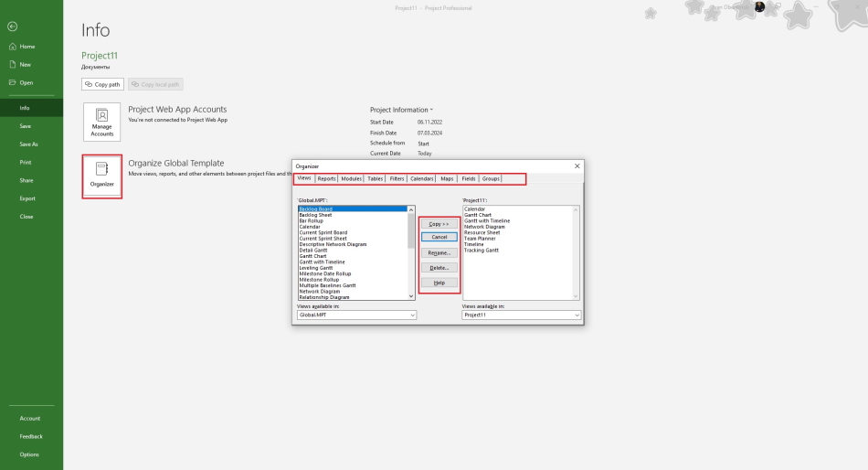Image resolution: width=868 pixels, height=470 pixels.
Task: Click the Delete... button
Action: tap(439, 268)
